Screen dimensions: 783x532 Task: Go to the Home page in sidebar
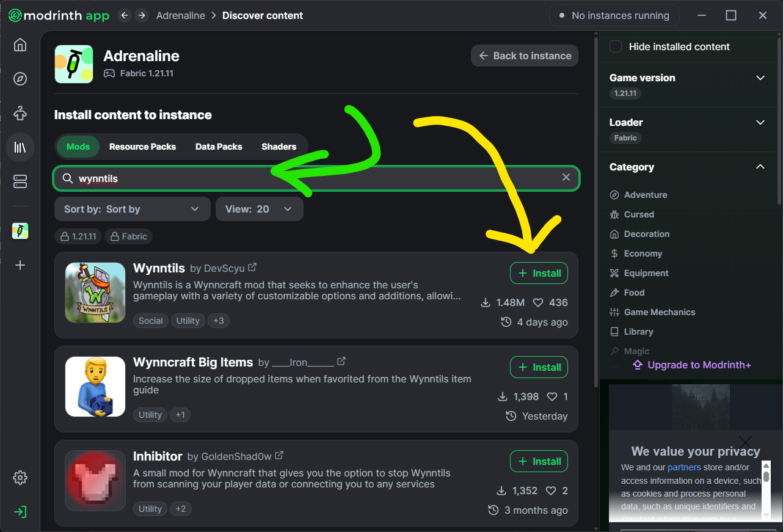click(20, 45)
